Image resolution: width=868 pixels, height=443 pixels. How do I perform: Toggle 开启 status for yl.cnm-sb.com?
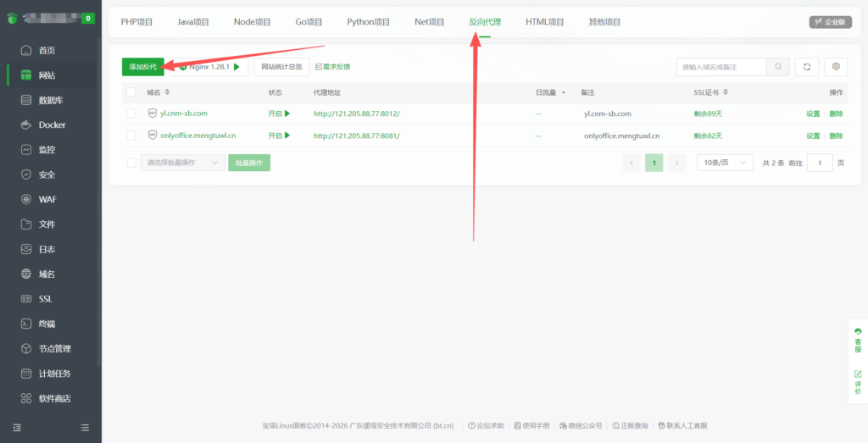coord(279,114)
